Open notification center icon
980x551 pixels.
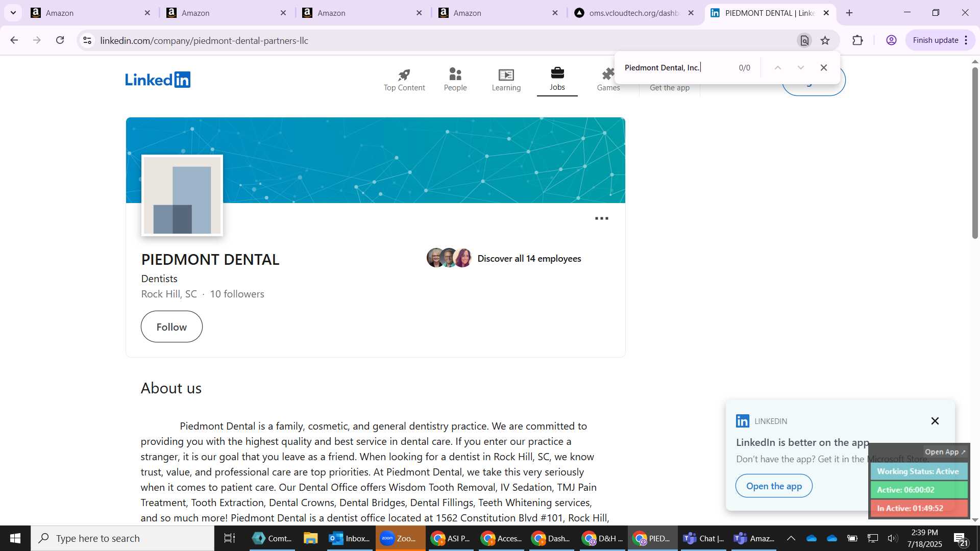(961, 538)
